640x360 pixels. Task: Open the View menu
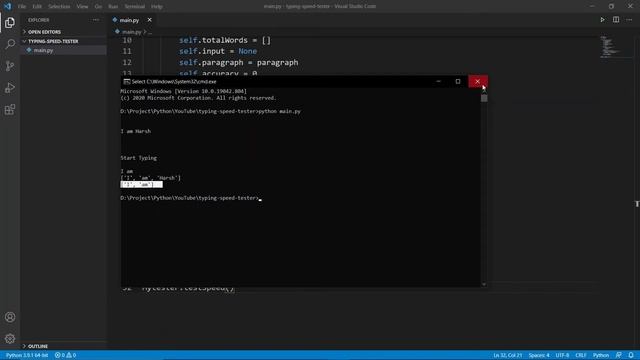(x=82, y=7)
